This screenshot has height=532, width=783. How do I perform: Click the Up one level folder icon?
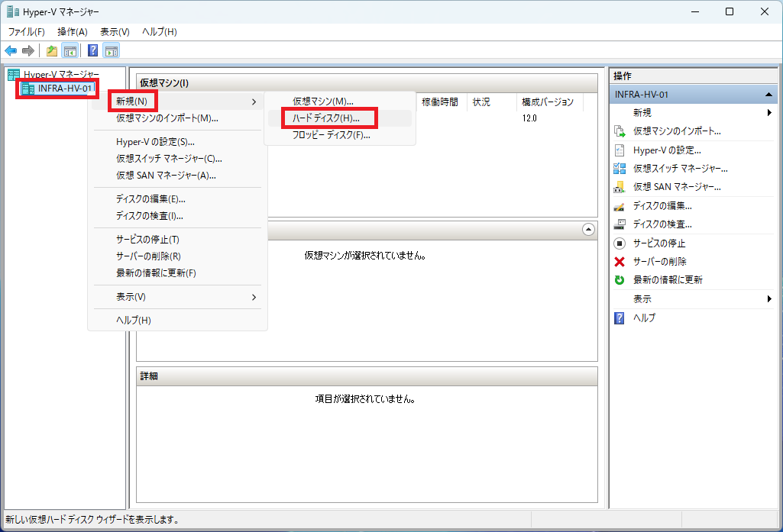click(x=51, y=50)
